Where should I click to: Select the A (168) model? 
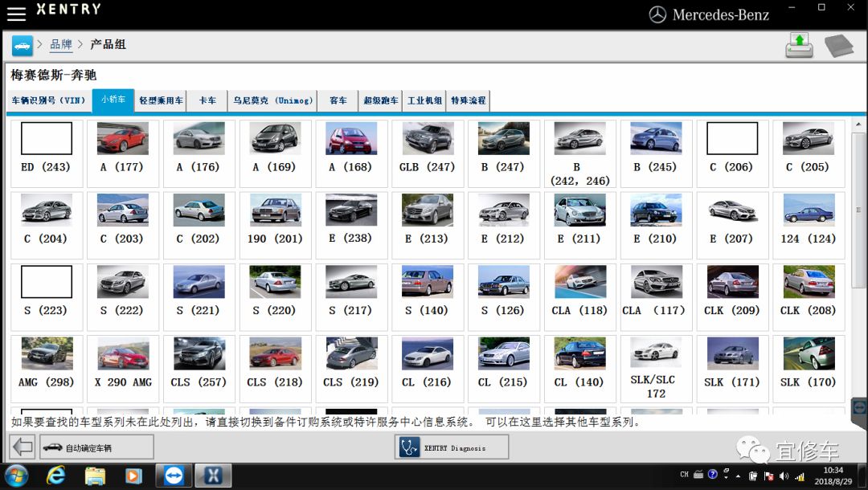351,153
